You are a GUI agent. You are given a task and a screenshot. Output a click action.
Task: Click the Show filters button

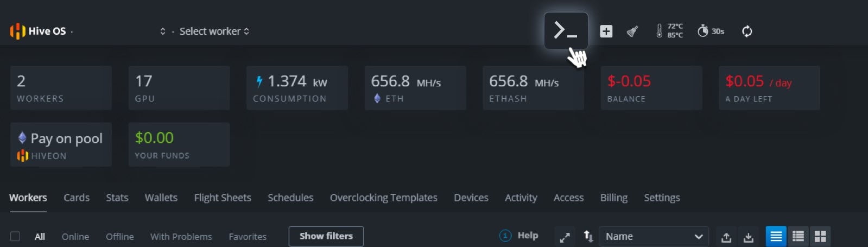(326, 236)
